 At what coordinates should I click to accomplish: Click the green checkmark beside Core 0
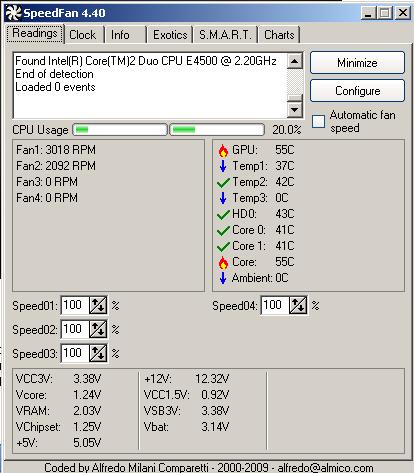(223, 230)
